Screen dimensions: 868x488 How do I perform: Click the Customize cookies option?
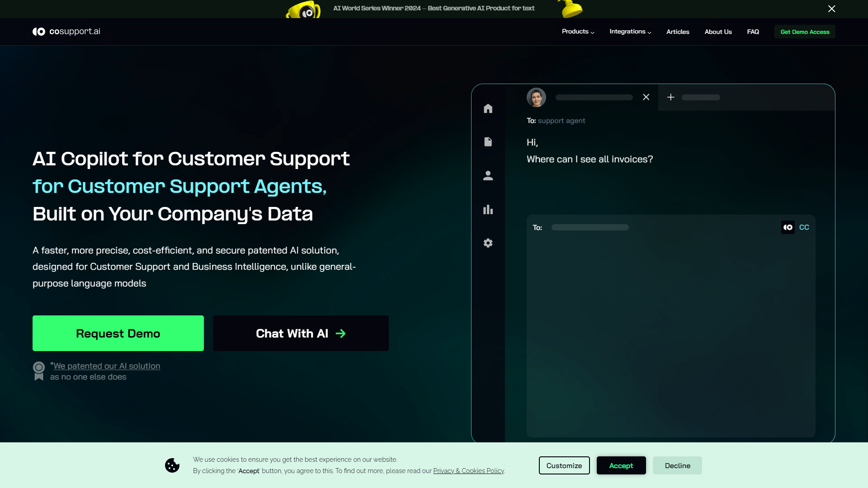tap(564, 465)
